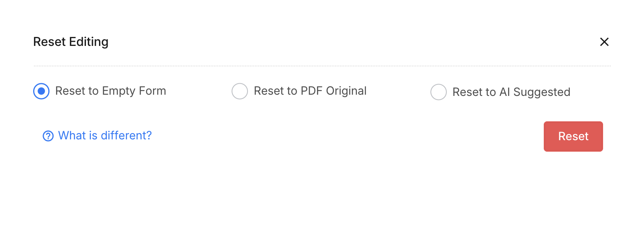The width and height of the screenshot is (644, 232).
Task: Tap the circled question mark beside the link
Action: click(x=48, y=136)
